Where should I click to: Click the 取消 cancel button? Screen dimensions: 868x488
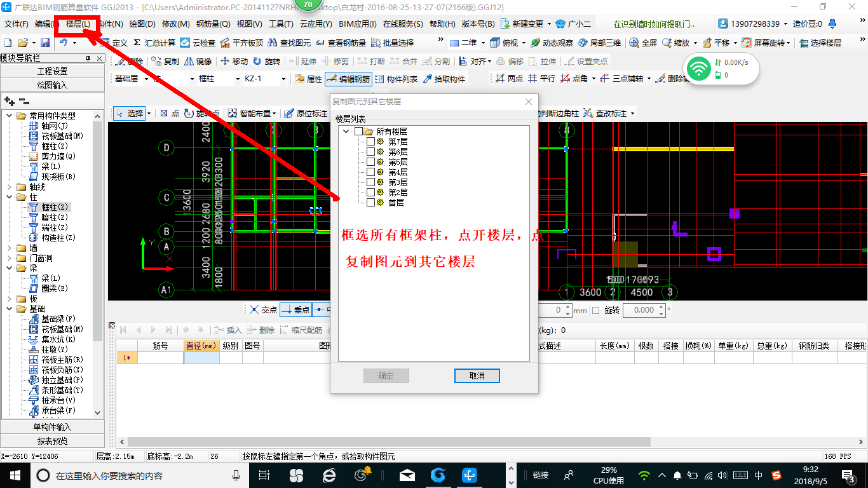tap(477, 376)
